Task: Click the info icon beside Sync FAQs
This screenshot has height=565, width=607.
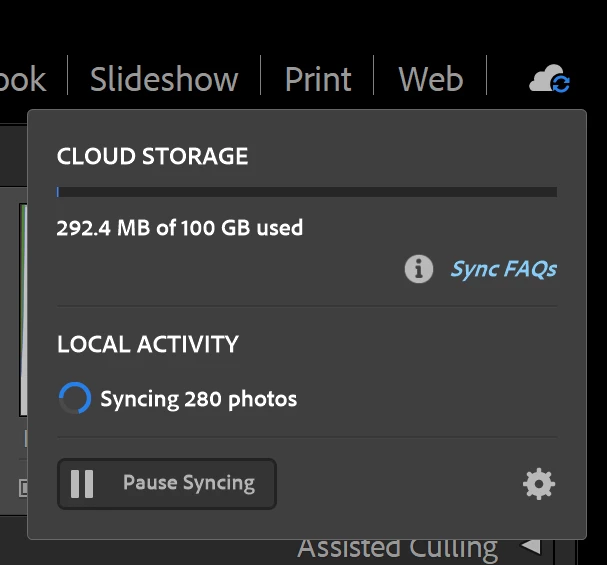Action: coord(418,269)
